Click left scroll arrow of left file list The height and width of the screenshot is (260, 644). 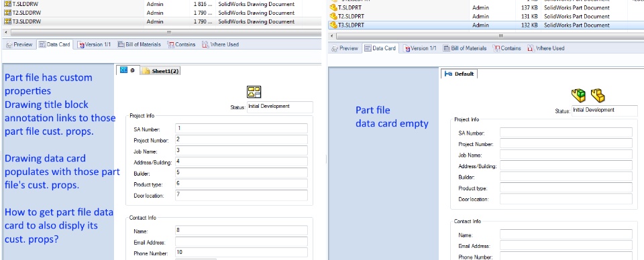click(5, 32)
